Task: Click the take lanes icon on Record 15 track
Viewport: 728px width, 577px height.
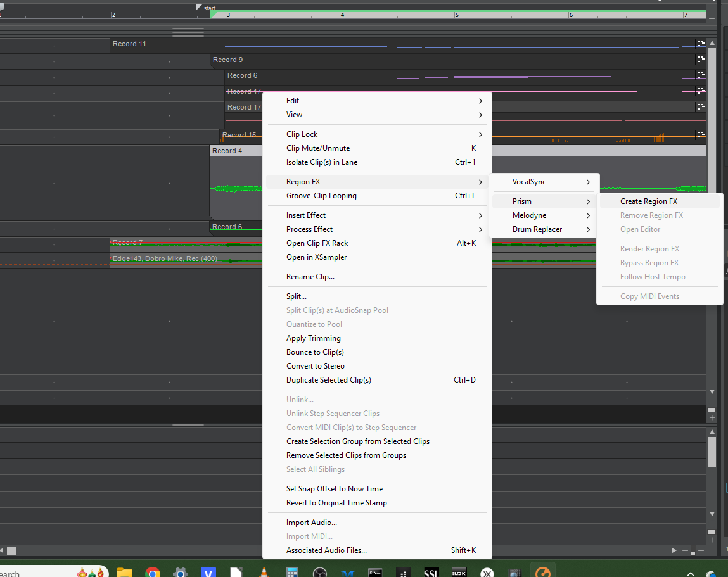Action: coord(701,134)
